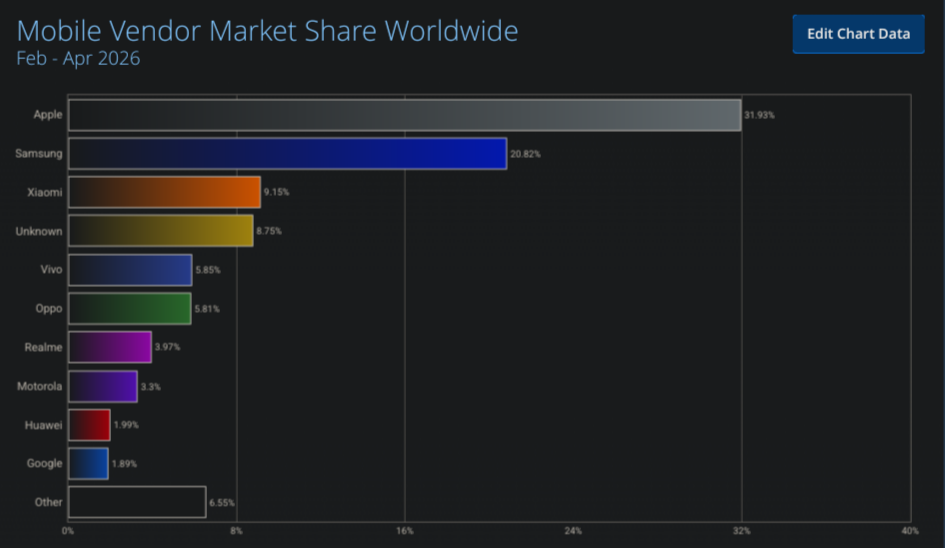Screen dimensions: 945x548
Task: Click the 3.3% value label
Action: 151,387
